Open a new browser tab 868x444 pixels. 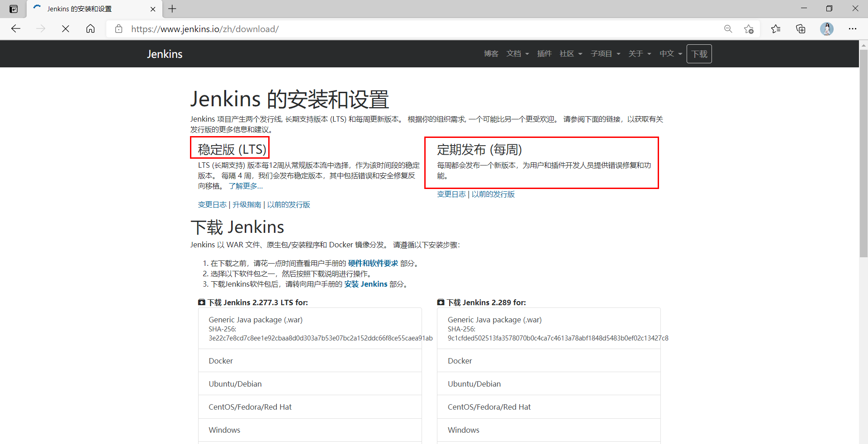coord(172,9)
